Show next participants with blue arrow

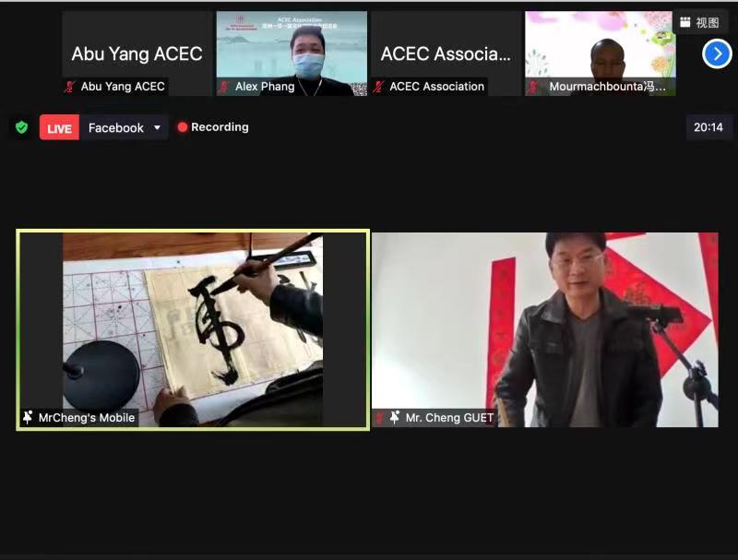pos(717,54)
